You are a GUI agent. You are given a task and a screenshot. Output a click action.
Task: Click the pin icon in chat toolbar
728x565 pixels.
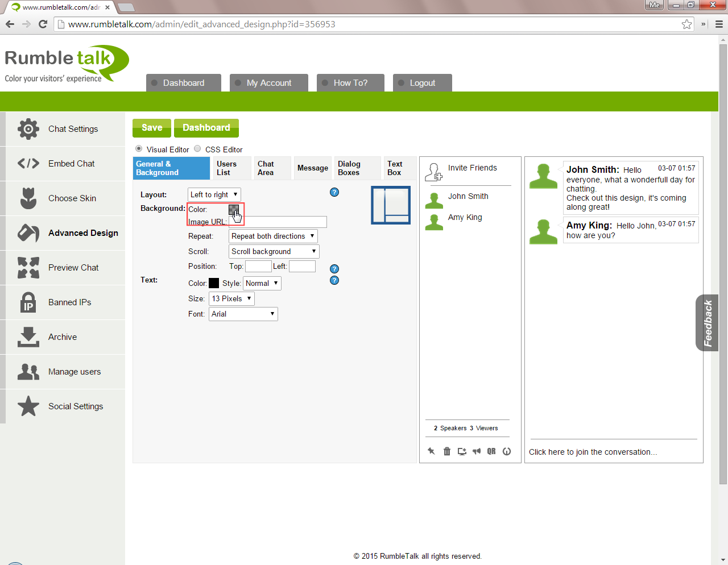pos(431,451)
